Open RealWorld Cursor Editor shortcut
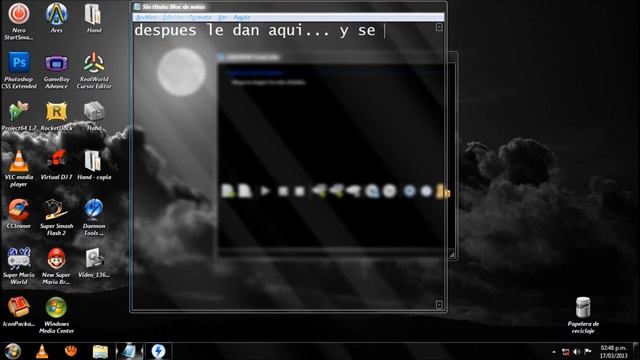This screenshot has height=360, width=640. (94, 70)
